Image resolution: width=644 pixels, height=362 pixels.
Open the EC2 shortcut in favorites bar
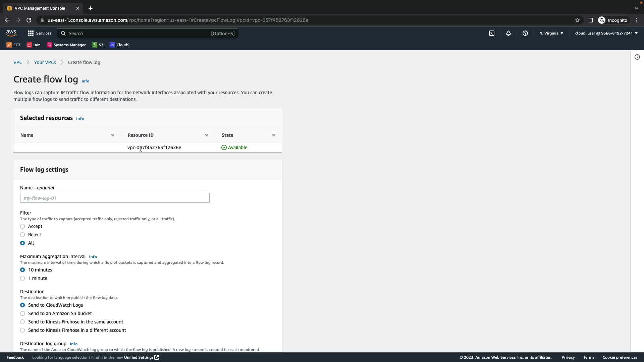click(x=13, y=45)
